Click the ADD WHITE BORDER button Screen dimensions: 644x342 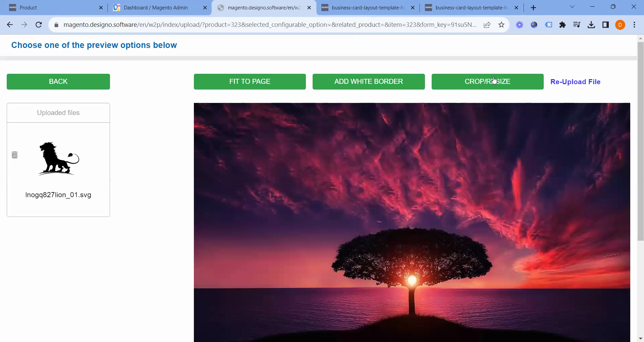368,81
